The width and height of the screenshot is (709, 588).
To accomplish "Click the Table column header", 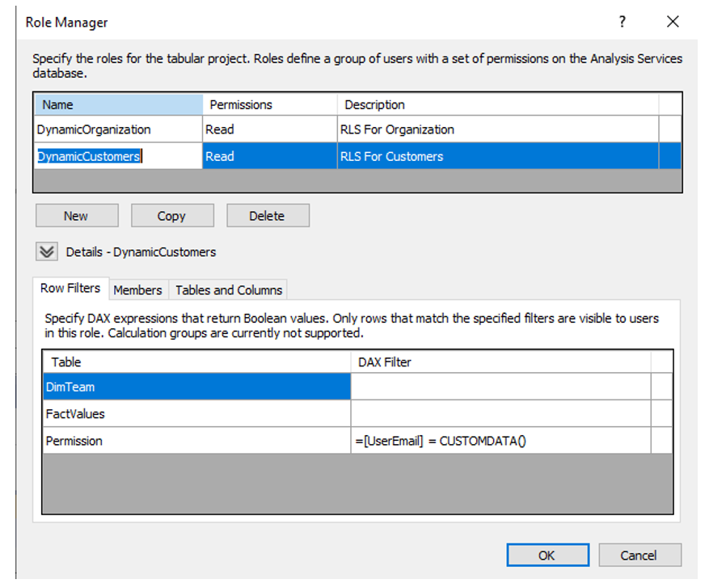I will [x=196, y=362].
